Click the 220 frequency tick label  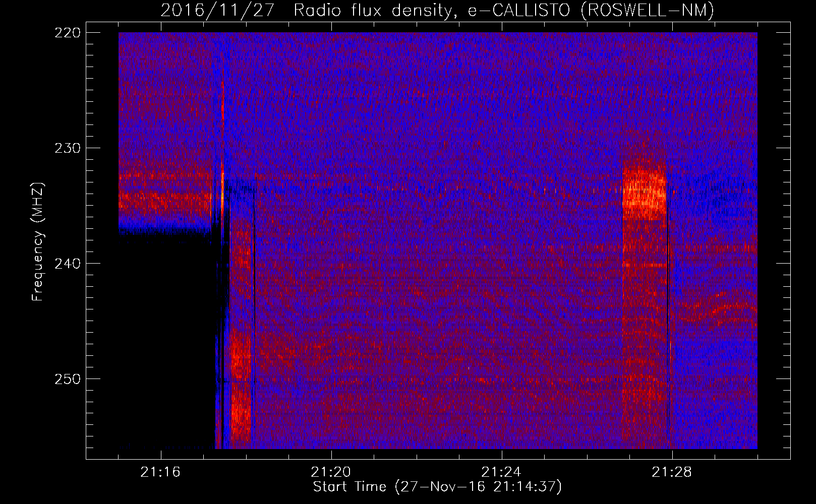tap(67, 33)
